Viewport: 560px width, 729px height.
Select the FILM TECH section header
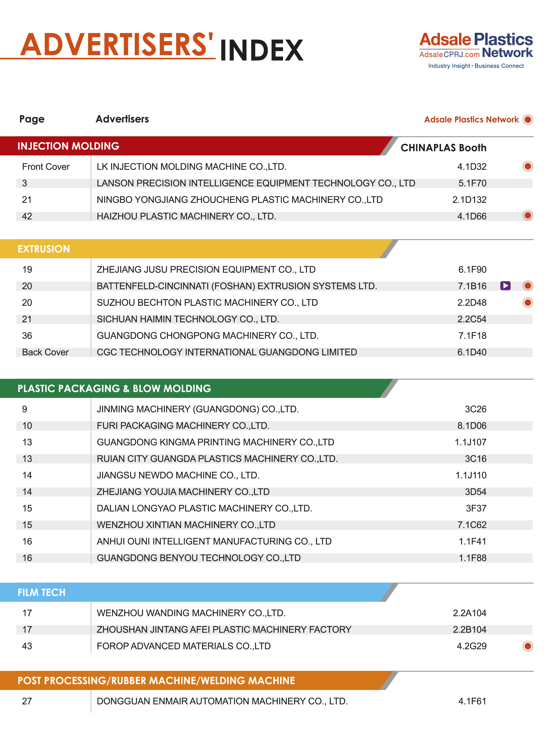click(42, 592)
